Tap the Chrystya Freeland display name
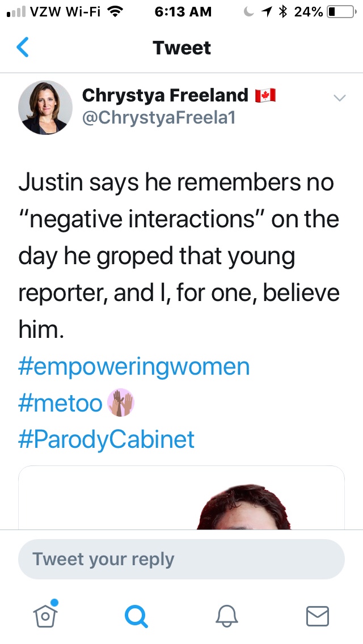363x644 pixels. click(166, 95)
